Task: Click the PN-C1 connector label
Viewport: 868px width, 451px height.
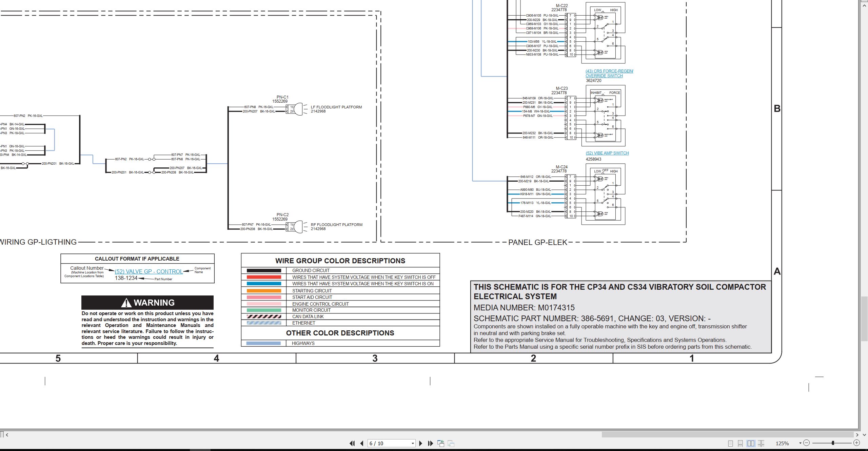Action: 282,97
